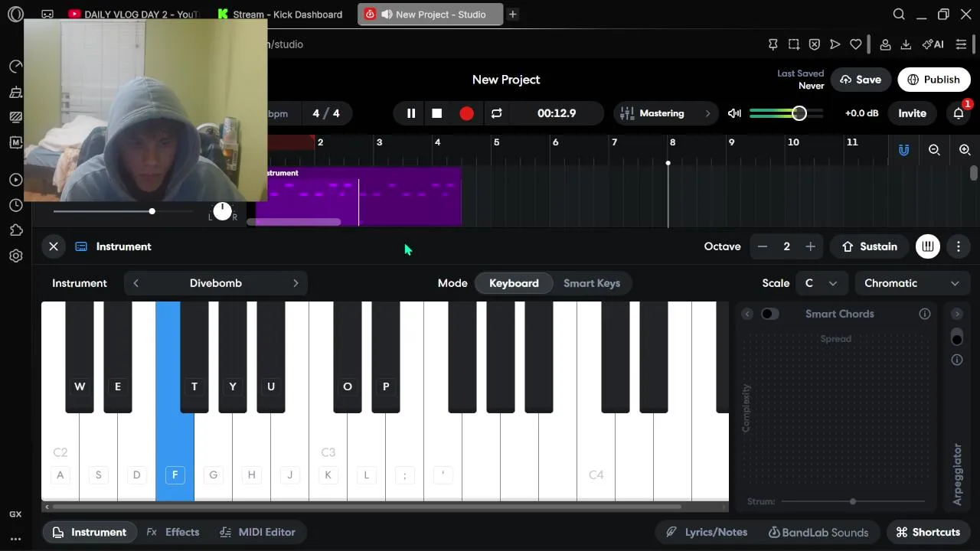Image resolution: width=980 pixels, height=551 pixels.
Task: Click the Publish button
Action: point(934,80)
